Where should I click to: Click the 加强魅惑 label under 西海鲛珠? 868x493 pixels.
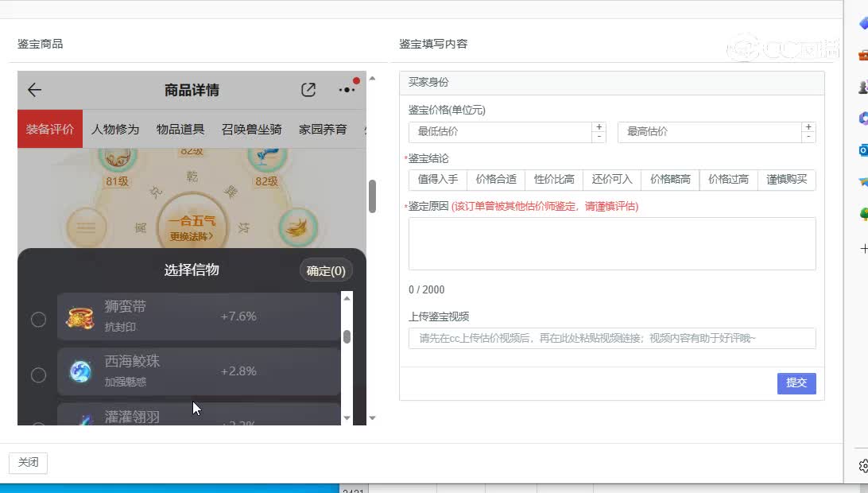pos(125,382)
